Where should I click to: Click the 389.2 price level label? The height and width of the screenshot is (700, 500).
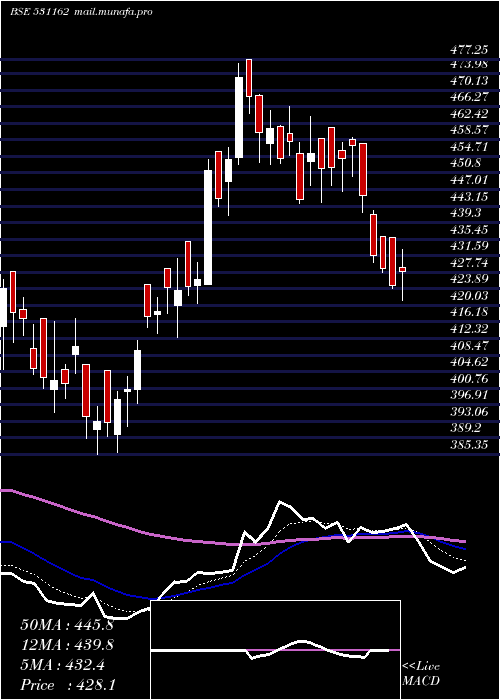[x=466, y=428]
